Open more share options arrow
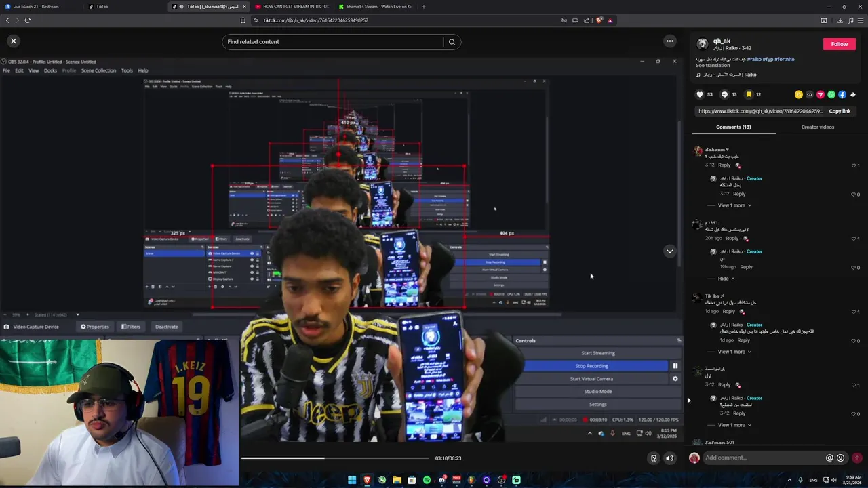This screenshot has width=868, height=488. tap(852, 95)
